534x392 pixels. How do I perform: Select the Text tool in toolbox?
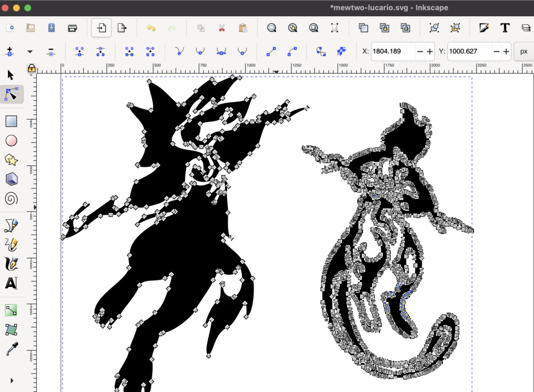(11, 284)
